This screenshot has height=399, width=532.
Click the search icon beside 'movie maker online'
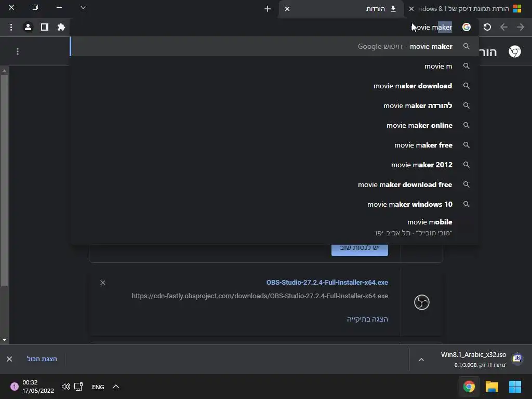click(467, 125)
